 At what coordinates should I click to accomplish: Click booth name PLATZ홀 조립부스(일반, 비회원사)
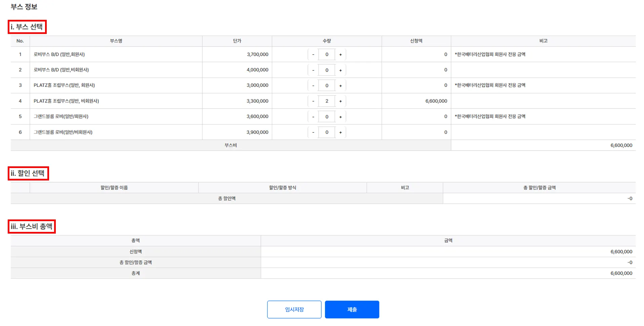66,101
